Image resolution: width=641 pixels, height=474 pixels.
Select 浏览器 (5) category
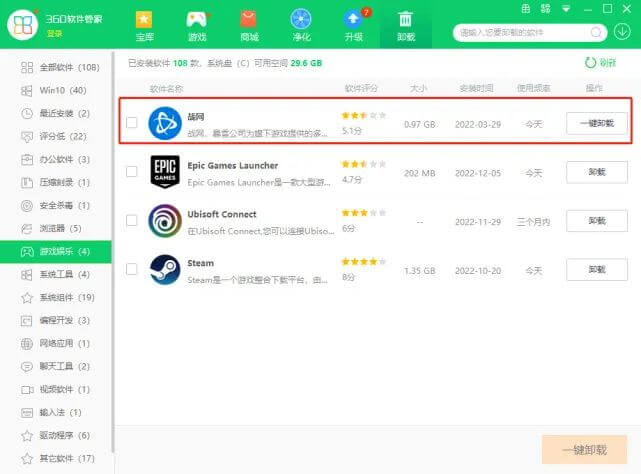(x=56, y=228)
